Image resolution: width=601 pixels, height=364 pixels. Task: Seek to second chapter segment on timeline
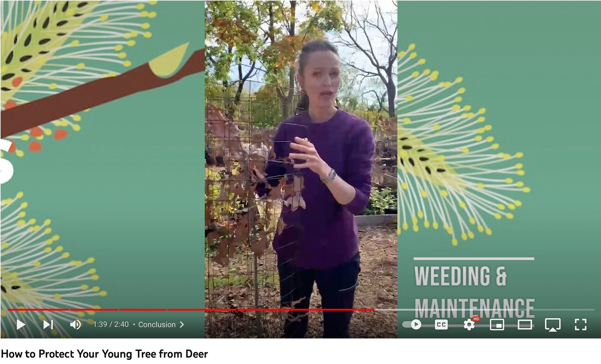[x=94, y=310]
